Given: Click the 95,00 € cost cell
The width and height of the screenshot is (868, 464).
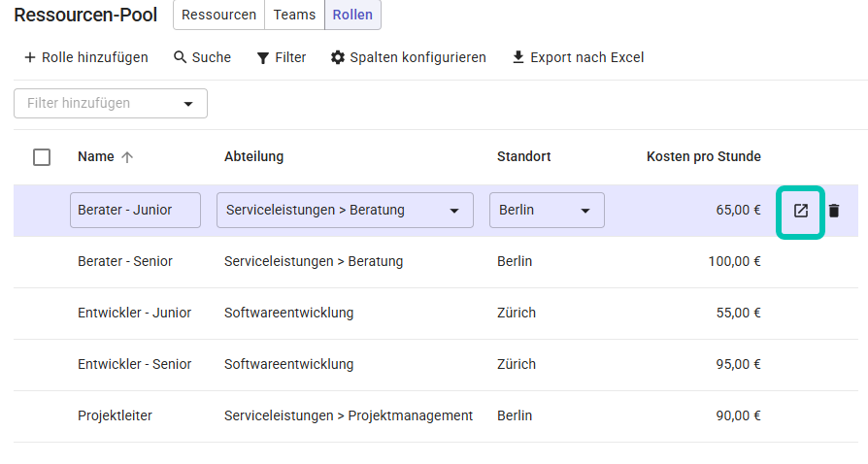Looking at the screenshot, I should [739, 364].
